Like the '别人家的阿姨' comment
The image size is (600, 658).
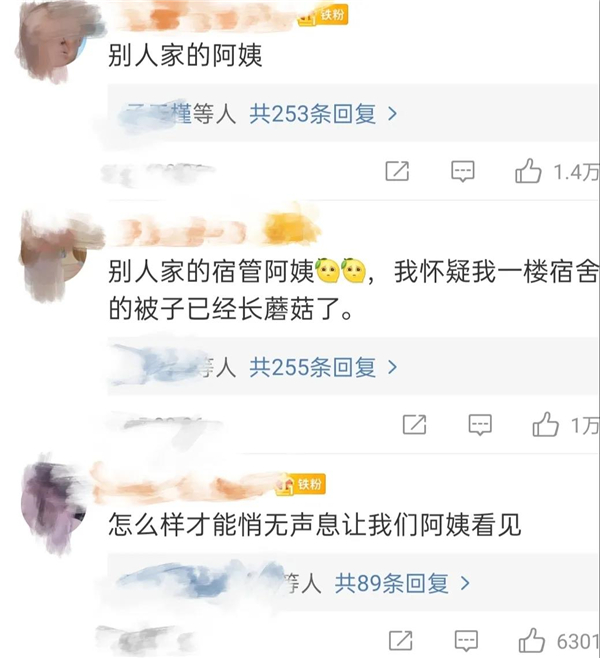(x=528, y=171)
